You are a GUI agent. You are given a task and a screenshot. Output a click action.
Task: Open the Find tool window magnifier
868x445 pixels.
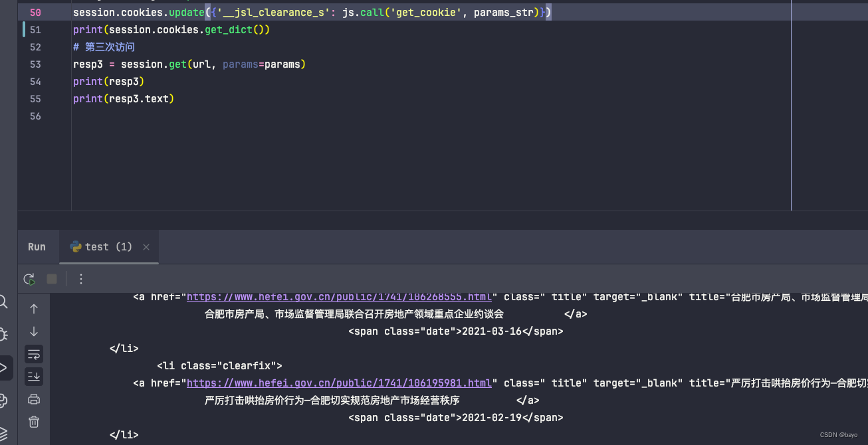(x=3, y=302)
